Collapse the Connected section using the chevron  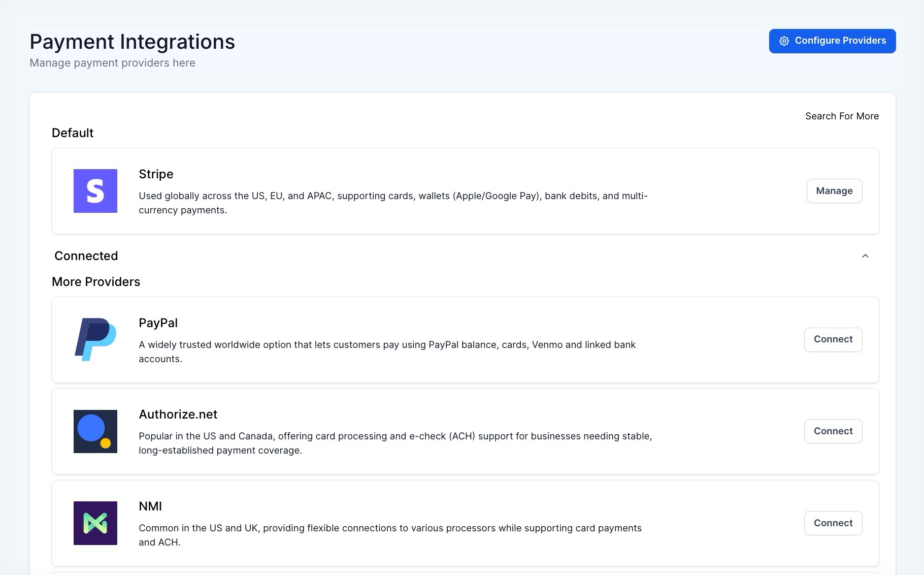(865, 256)
